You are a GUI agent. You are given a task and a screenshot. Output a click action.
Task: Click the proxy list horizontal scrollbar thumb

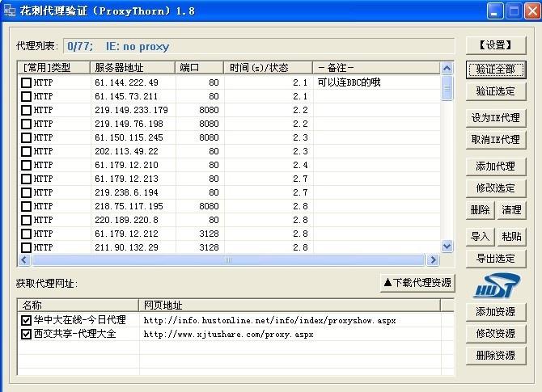click(228, 259)
